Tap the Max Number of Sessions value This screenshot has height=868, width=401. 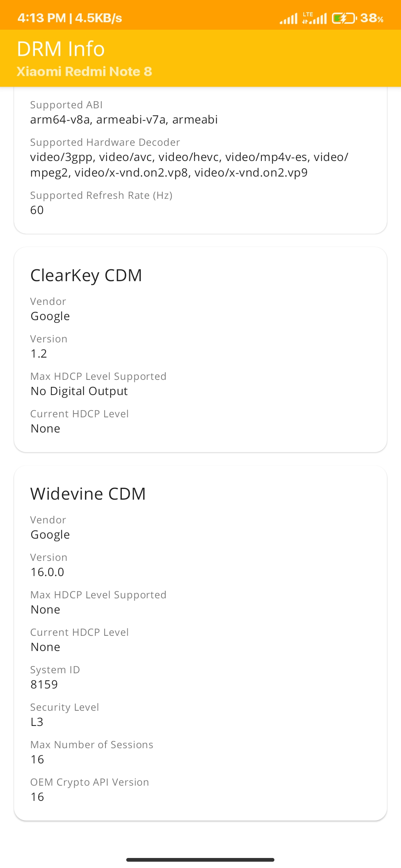pos(37,759)
